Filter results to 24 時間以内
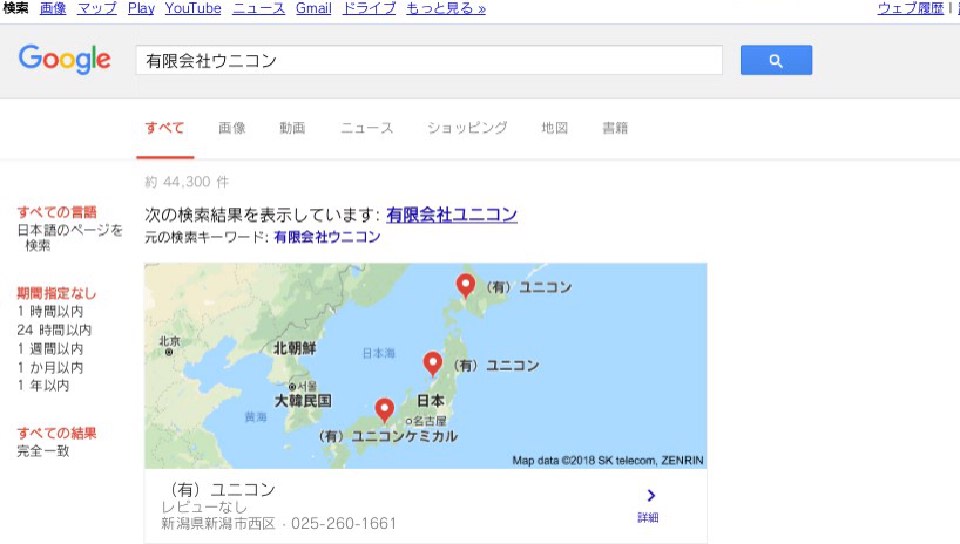Viewport: 960px width, 544px height. pyautogui.click(x=54, y=330)
